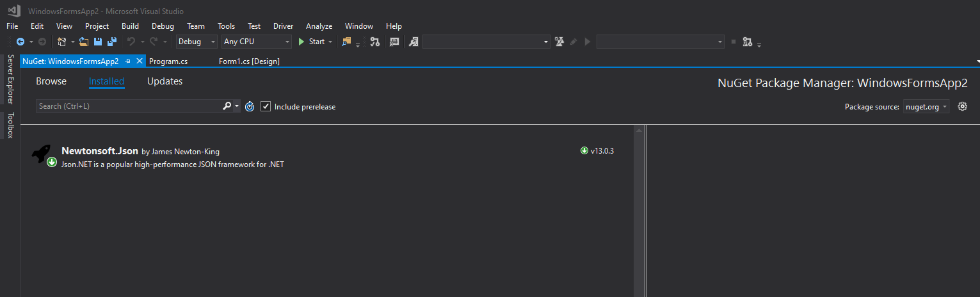Click the toolbar icon before the empty combo box
The width and height of the screenshot is (980, 297).
414,42
